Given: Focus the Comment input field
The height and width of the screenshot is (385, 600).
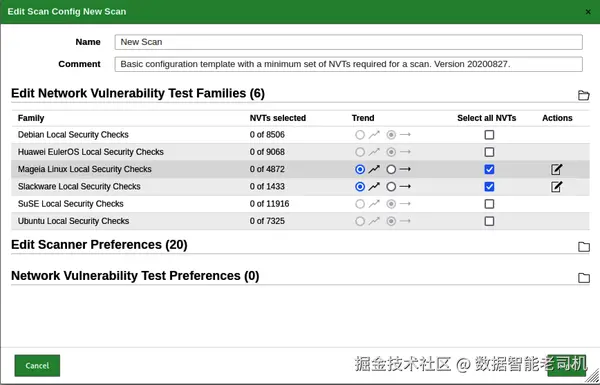Looking at the screenshot, I should click(x=349, y=64).
